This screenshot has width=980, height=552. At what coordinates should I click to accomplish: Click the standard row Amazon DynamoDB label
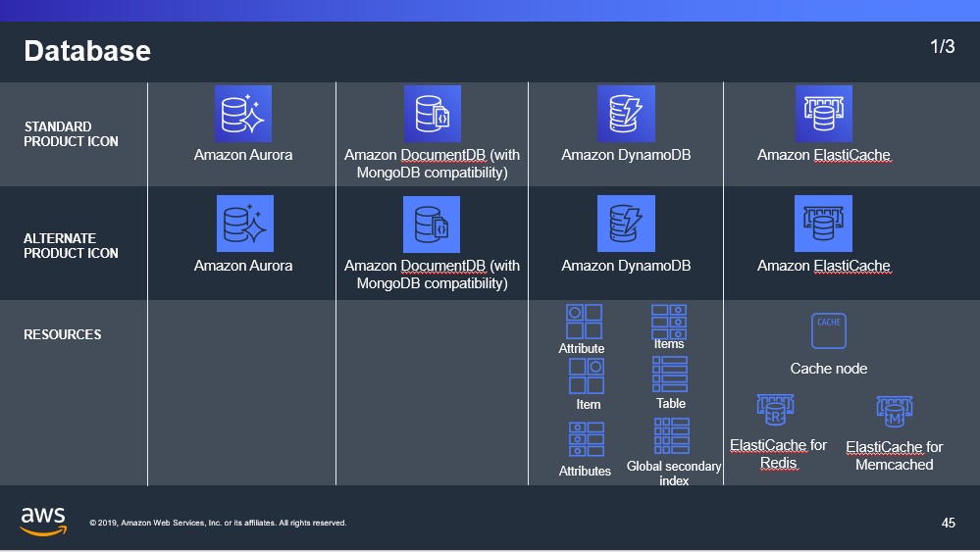click(x=626, y=155)
